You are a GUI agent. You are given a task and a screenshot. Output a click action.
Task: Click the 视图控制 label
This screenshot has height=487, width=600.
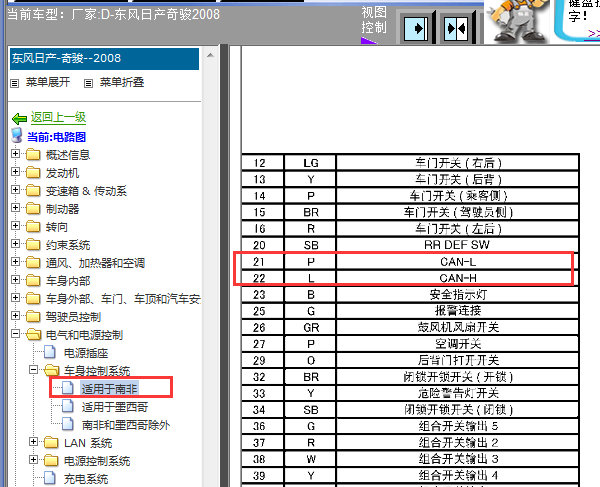(373, 20)
